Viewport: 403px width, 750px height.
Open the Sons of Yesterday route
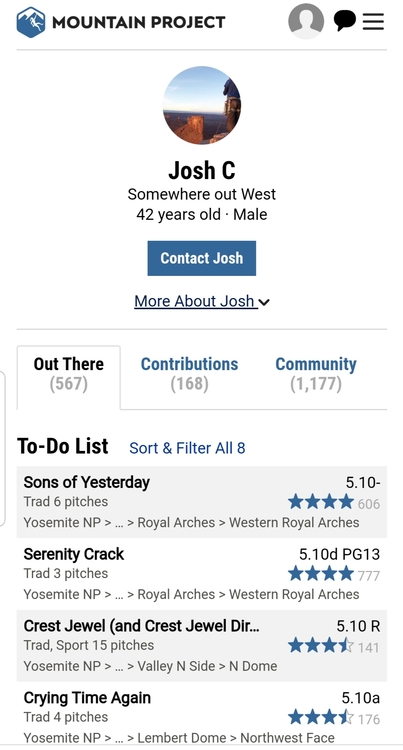[202, 502]
